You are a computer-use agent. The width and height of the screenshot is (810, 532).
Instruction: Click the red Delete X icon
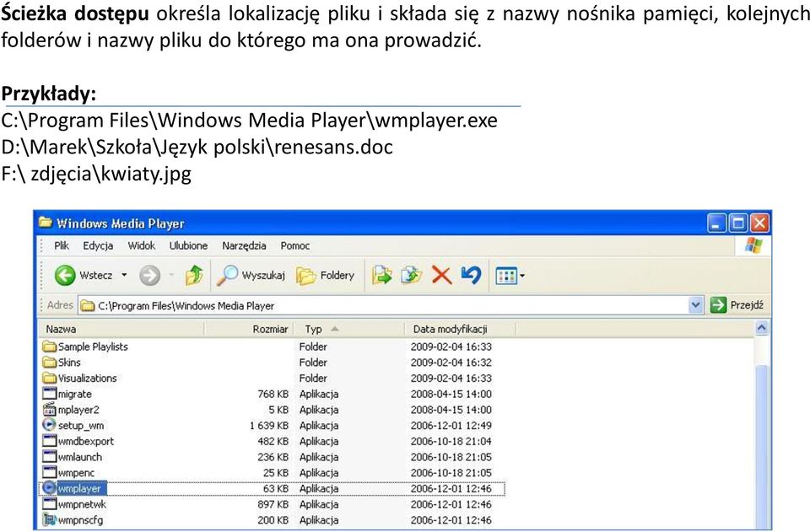point(441,276)
